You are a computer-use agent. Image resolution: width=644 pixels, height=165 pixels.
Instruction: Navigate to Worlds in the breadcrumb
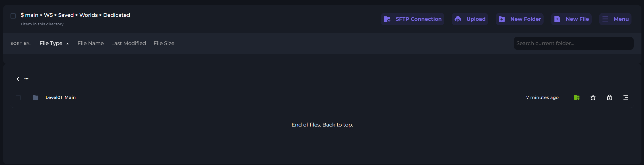point(88,15)
